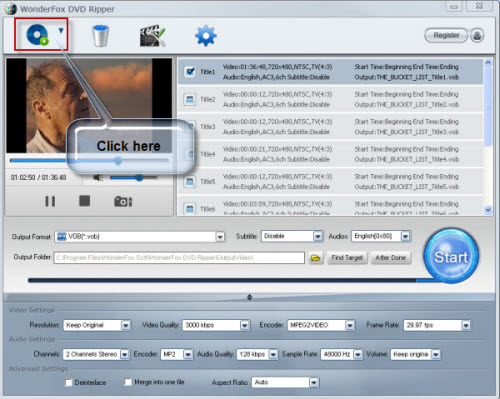This screenshot has width=500, height=399.
Task: Stop the video preview playback
Action: (84, 201)
